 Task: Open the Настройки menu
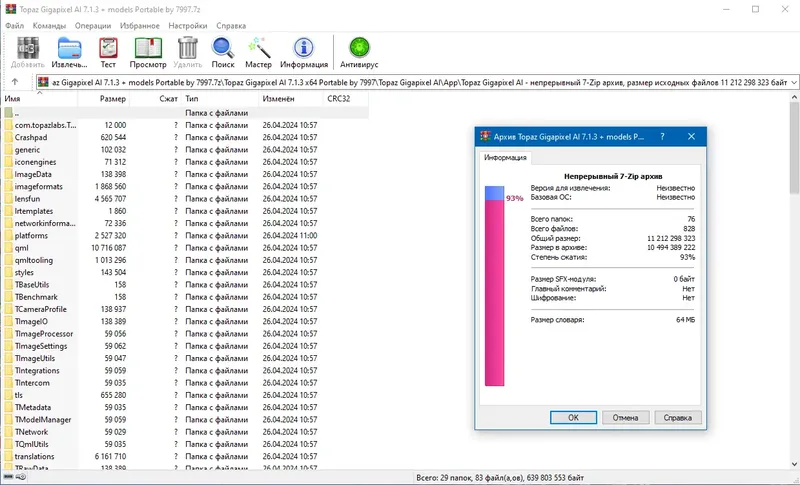[188, 25]
